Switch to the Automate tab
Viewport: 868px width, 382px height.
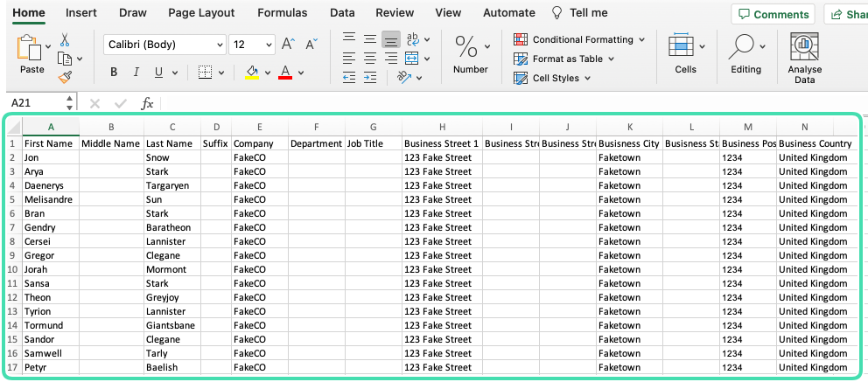pos(509,13)
